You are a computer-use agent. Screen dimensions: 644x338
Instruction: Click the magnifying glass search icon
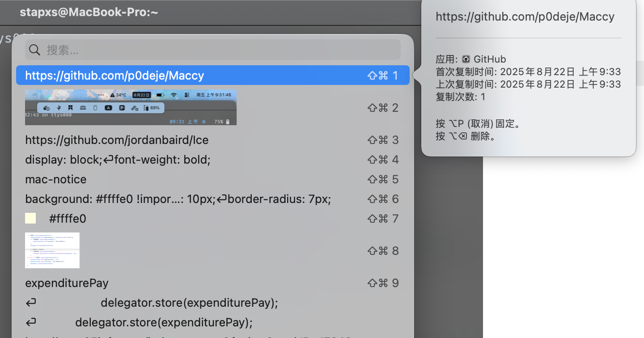pos(35,50)
